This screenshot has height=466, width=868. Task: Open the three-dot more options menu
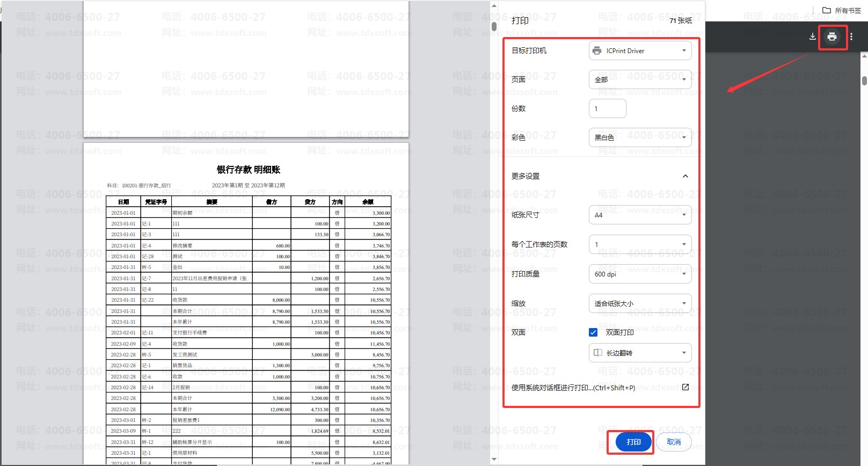(x=851, y=37)
